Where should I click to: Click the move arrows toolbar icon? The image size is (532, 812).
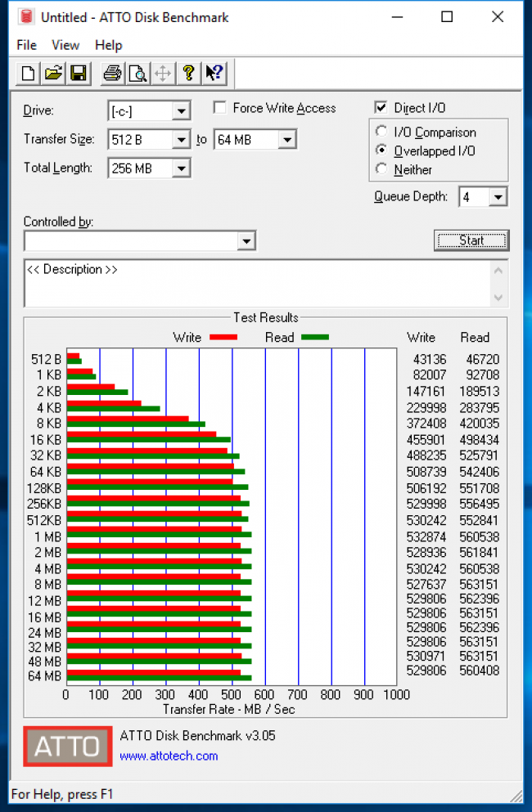(163, 73)
